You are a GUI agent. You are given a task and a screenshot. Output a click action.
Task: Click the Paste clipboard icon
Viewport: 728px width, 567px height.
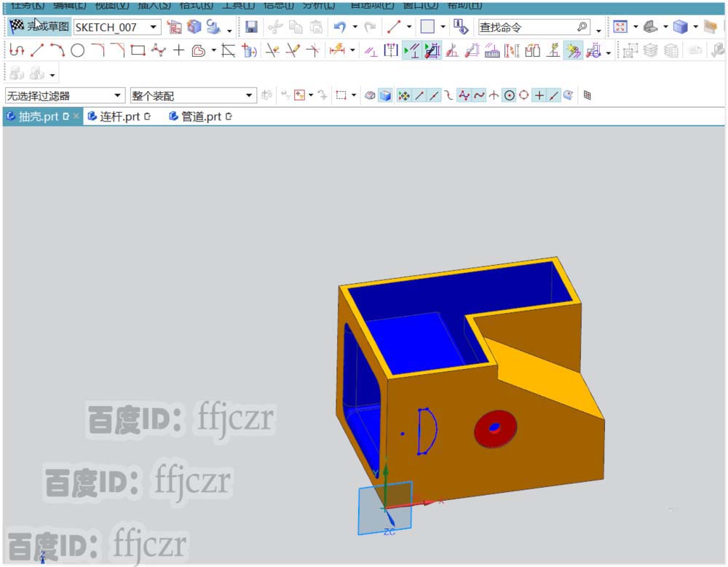click(316, 27)
